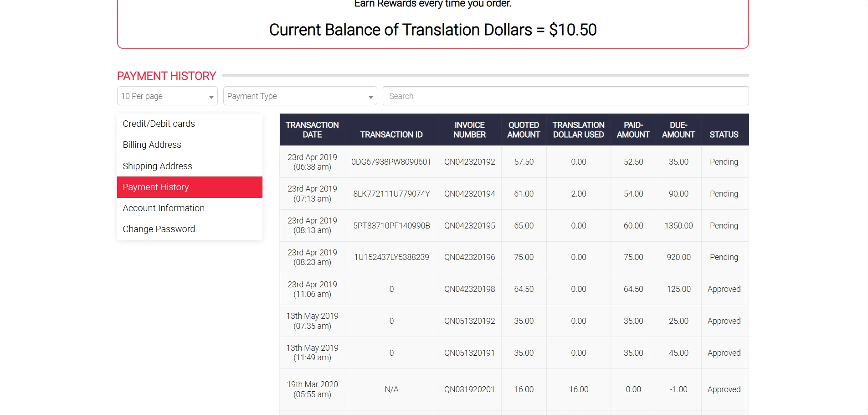The image size is (868, 415).
Task: Click the Search input field
Action: click(x=565, y=96)
